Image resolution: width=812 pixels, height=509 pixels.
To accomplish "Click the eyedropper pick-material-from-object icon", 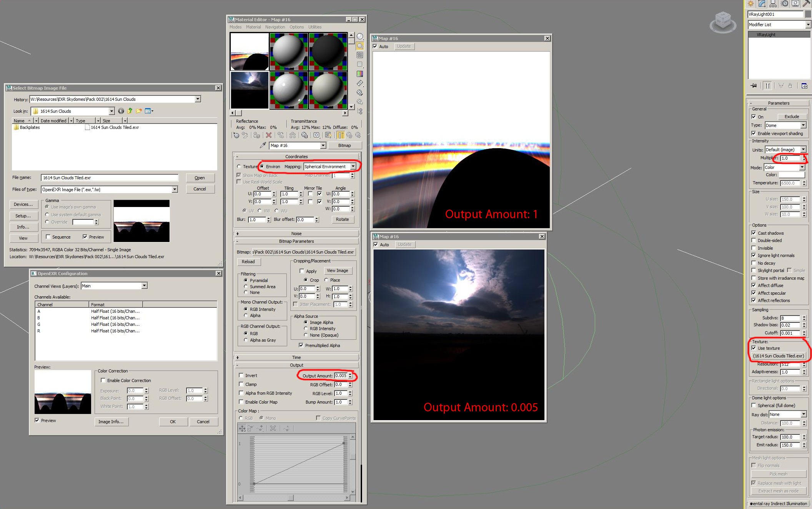I will (x=263, y=145).
